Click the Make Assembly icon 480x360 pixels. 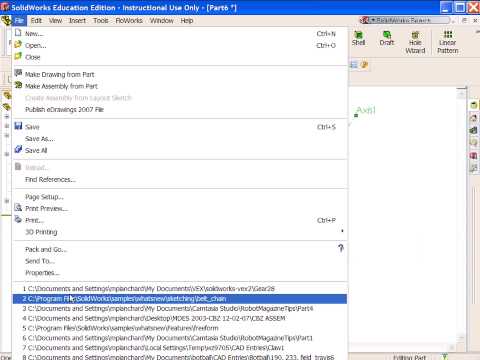pos(18,85)
